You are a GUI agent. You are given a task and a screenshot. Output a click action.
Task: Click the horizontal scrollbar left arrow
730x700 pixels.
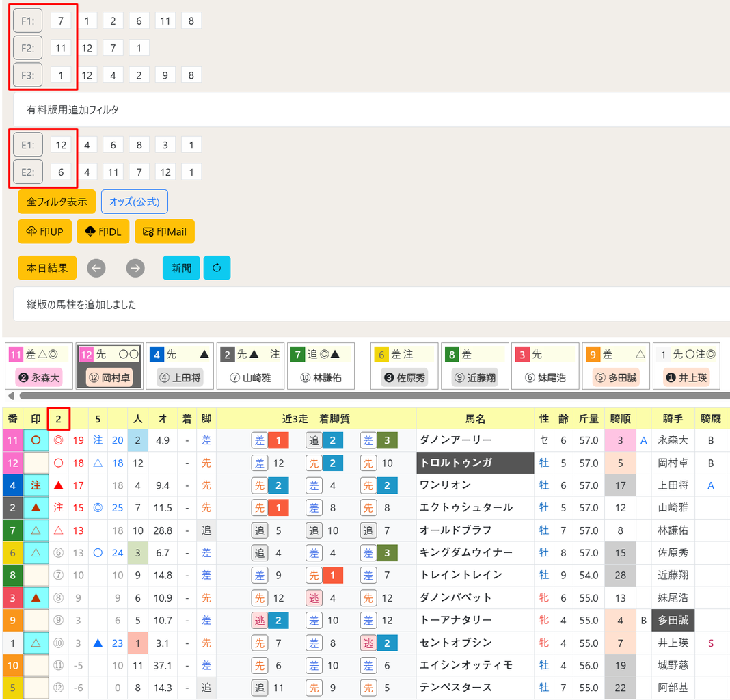pos(11,396)
